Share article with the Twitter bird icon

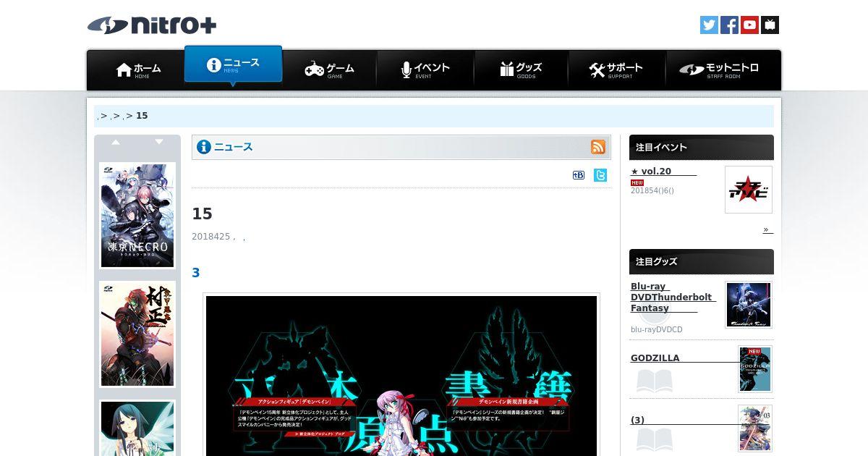pyautogui.click(x=600, y=175)
